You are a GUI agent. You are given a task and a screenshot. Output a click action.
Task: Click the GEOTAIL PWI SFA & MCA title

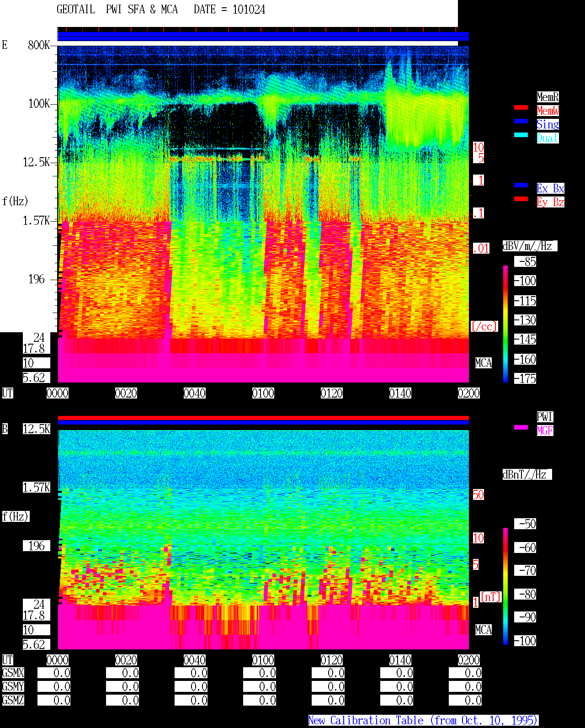point(117,10)
